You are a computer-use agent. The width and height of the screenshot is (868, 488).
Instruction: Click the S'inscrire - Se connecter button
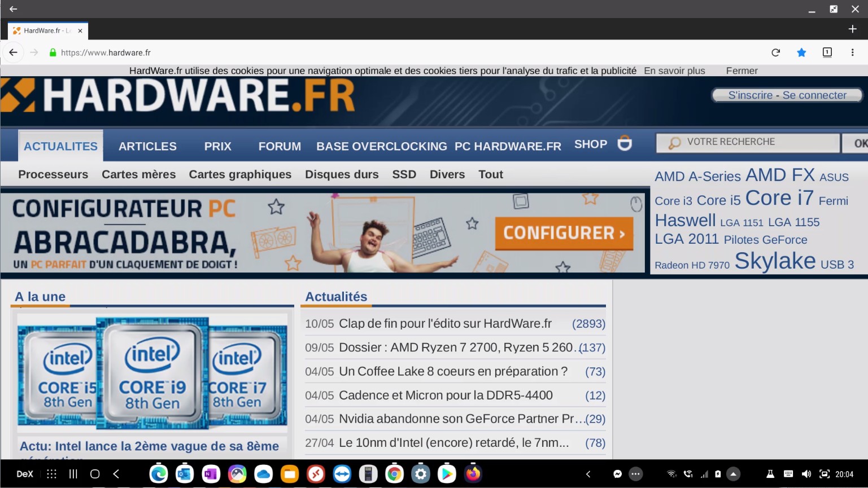[x=786, y=95]
